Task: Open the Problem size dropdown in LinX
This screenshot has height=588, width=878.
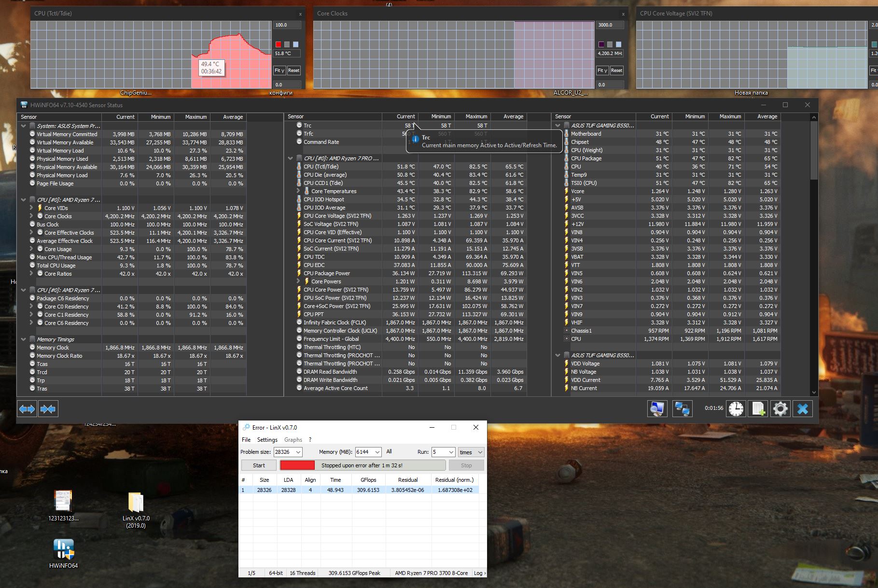Action: (x=298, y=452)
